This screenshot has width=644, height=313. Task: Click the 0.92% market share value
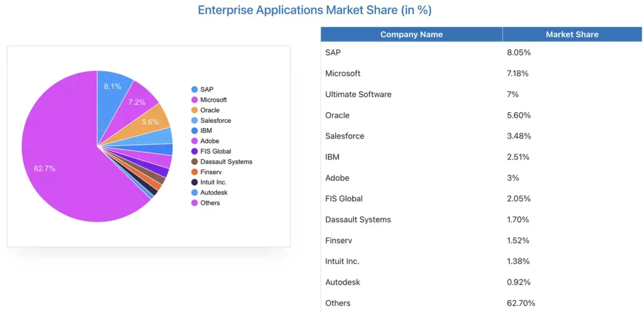click(x=519, y=282)
